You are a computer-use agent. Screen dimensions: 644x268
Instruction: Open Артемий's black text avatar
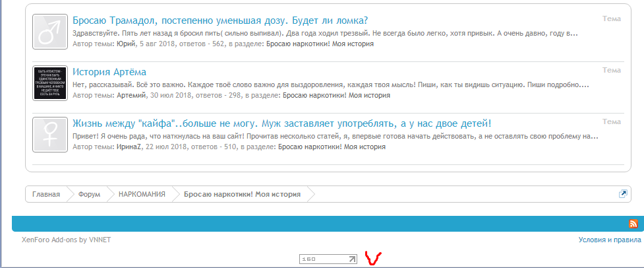click(50, 83)
